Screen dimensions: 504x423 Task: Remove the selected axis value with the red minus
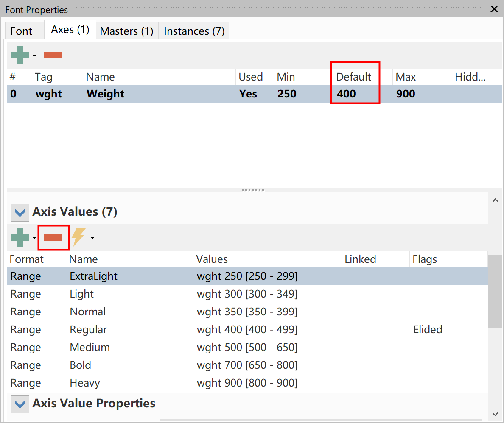(53, 238)
